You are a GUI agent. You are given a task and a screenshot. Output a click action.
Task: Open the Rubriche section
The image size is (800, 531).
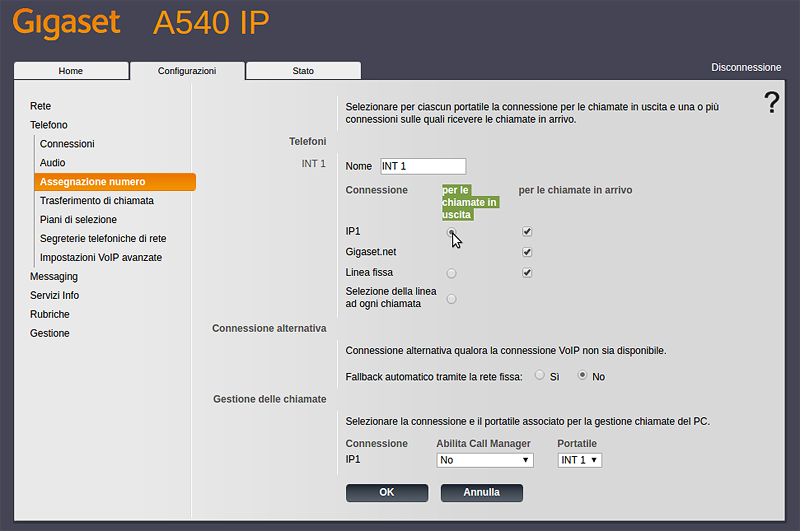point(49,314)
